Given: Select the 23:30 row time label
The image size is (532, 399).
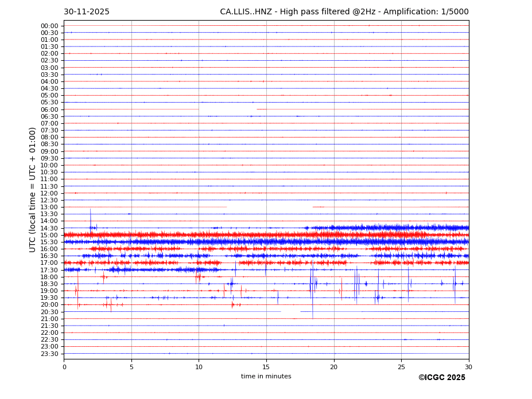Looking at the screenshot, I should click(49, 354).
